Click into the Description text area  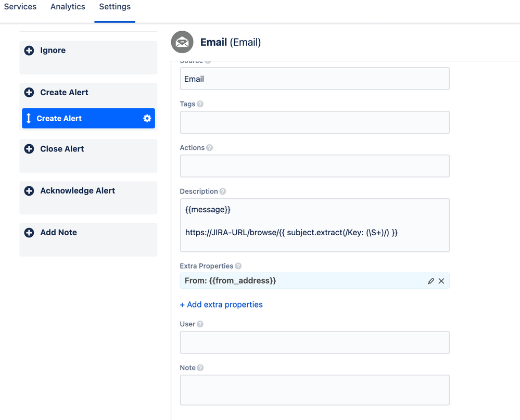pyautogui.click(x=315, y=225)
